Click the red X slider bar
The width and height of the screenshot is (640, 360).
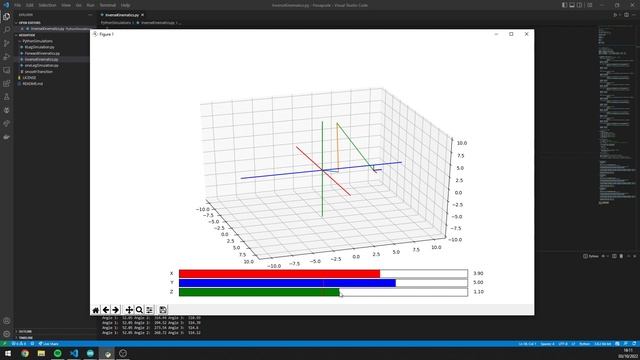pyautogui.click(x=323, y=273)
